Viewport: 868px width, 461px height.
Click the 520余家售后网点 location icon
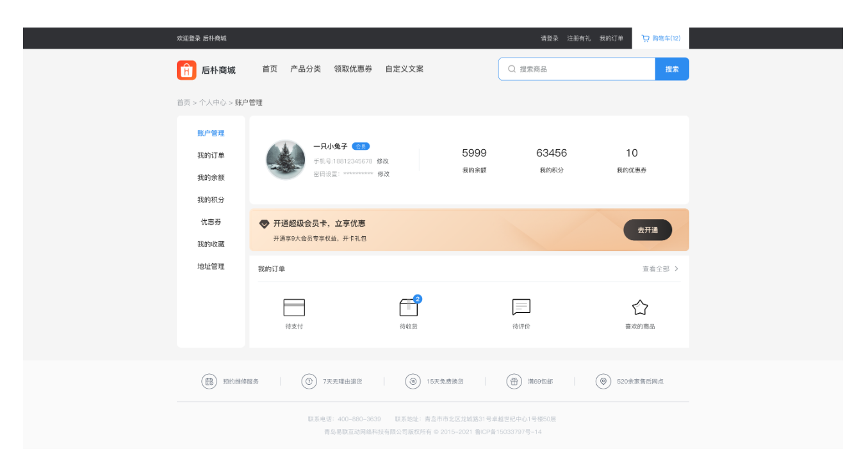pyautogui.click(x=603, y=382)
